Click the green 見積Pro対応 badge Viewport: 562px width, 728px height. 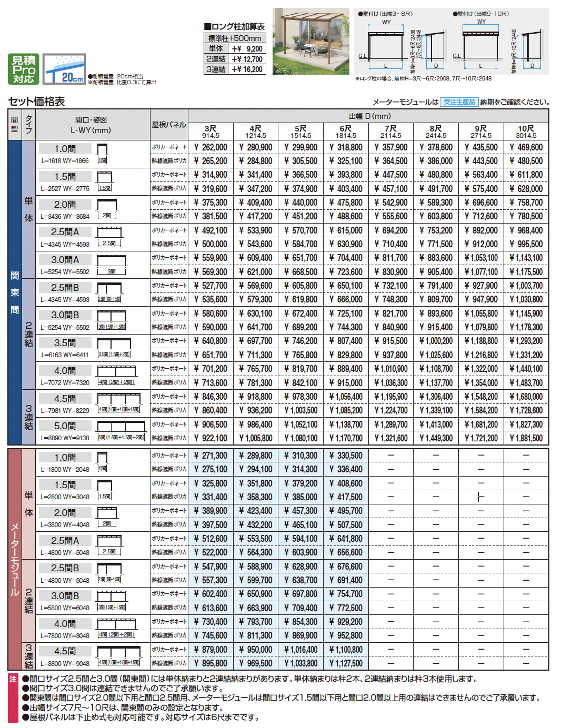point(24,69)
